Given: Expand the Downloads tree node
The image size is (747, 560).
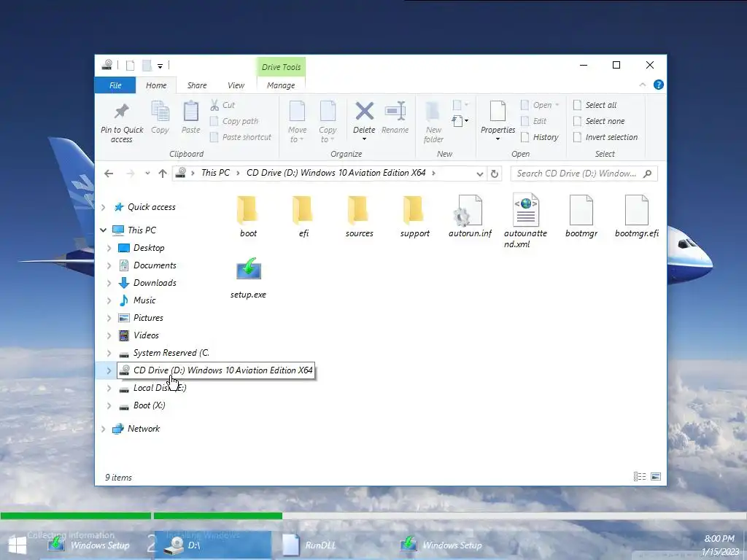Looking at the screenshot, I should (109, 284).
